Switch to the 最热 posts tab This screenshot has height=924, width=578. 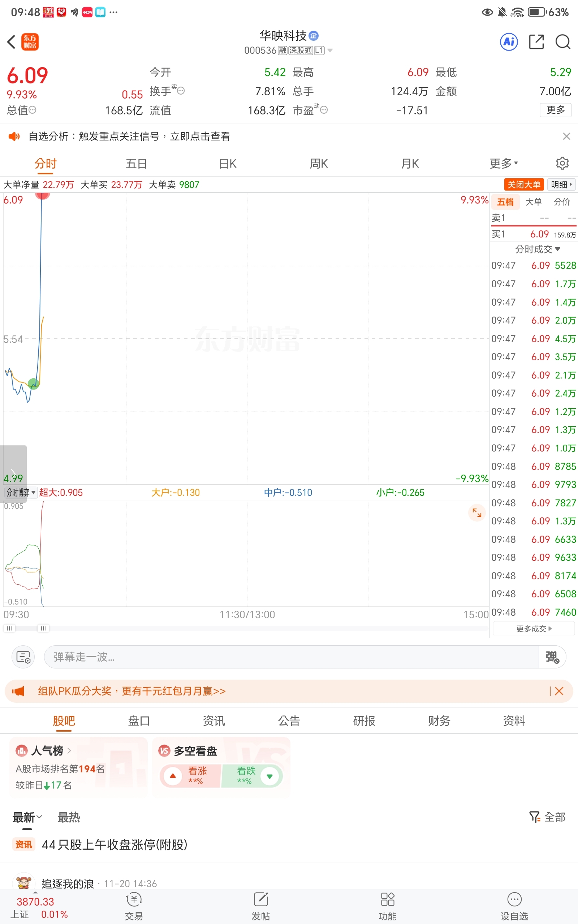[69, 817]
